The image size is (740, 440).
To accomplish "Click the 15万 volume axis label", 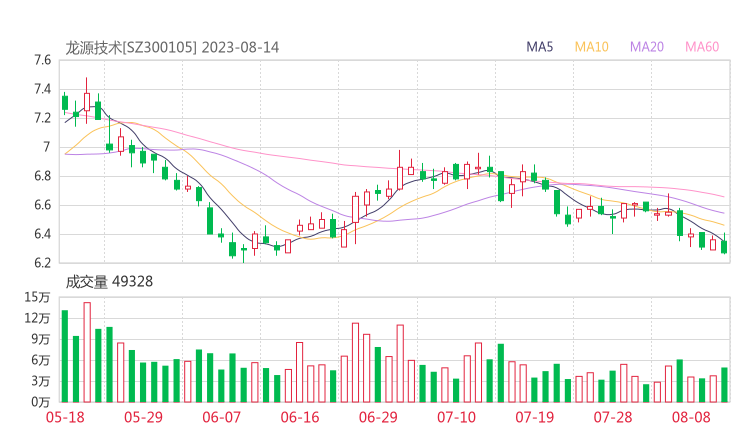I will click(37, 297).
